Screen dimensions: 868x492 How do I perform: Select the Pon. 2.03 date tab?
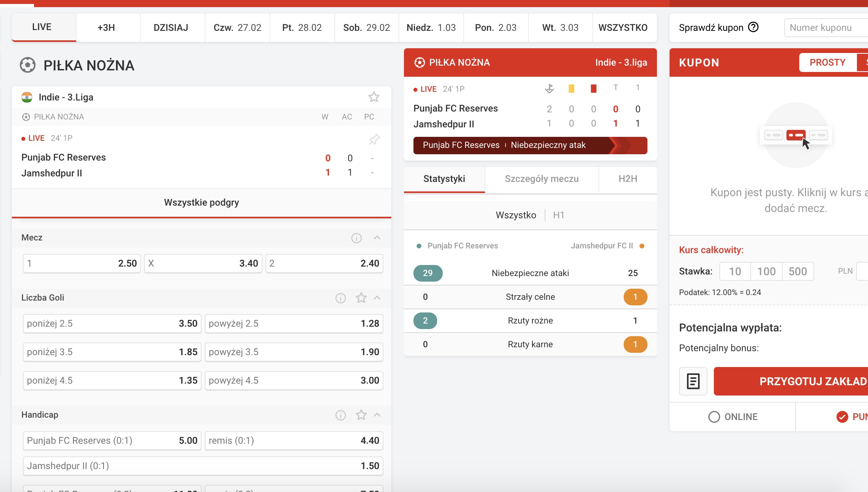(x=496, y=28)
